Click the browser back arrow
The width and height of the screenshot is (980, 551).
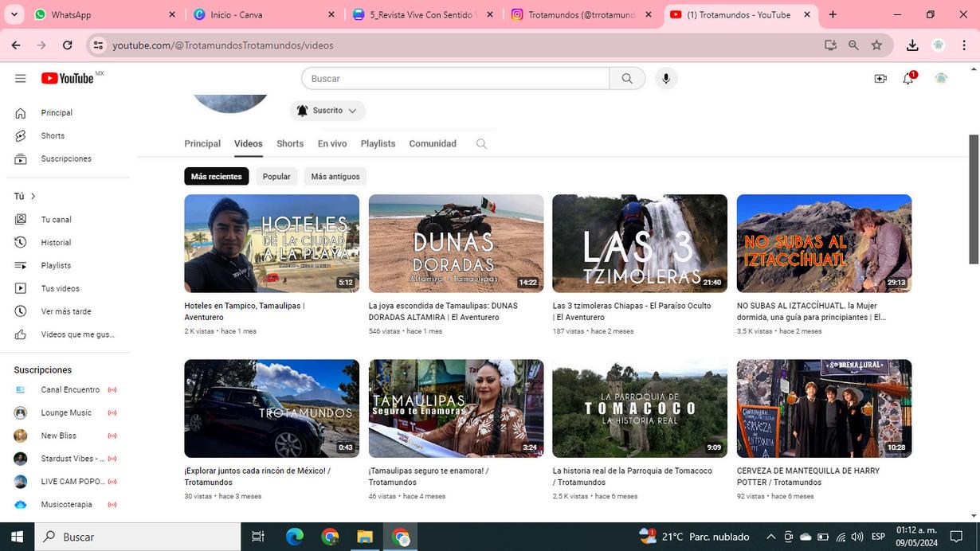tap(16, 45)
